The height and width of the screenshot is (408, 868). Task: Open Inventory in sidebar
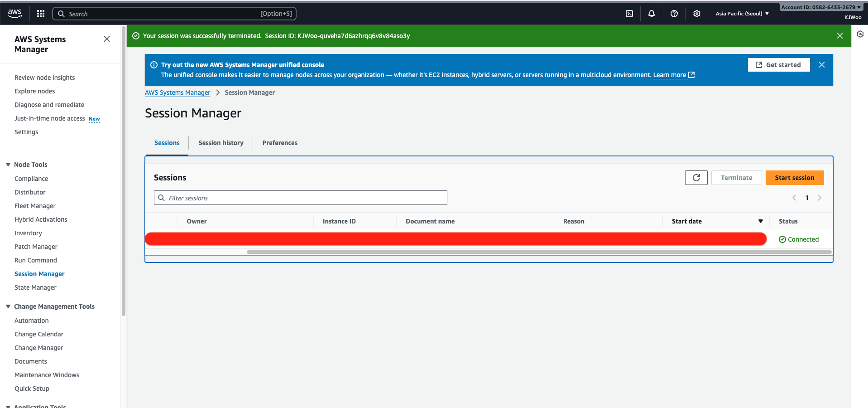coord(28,233)
